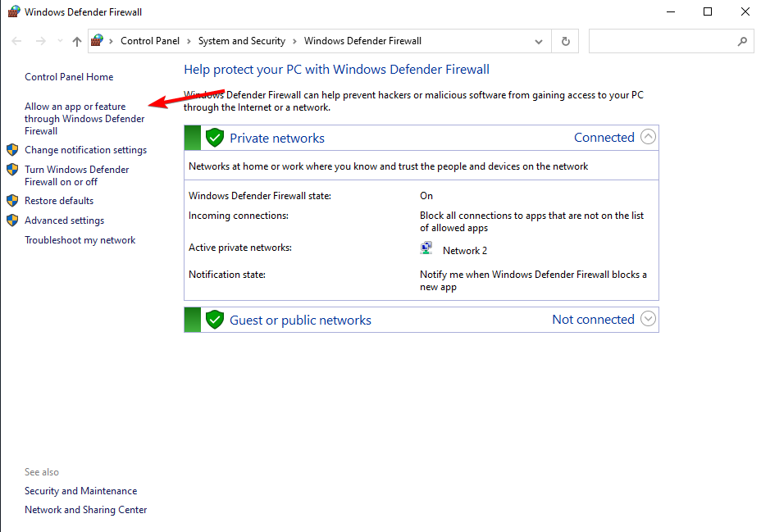Minimize the Windows Defender Firewall window
The image size is (761, 532).
[671, 11]
